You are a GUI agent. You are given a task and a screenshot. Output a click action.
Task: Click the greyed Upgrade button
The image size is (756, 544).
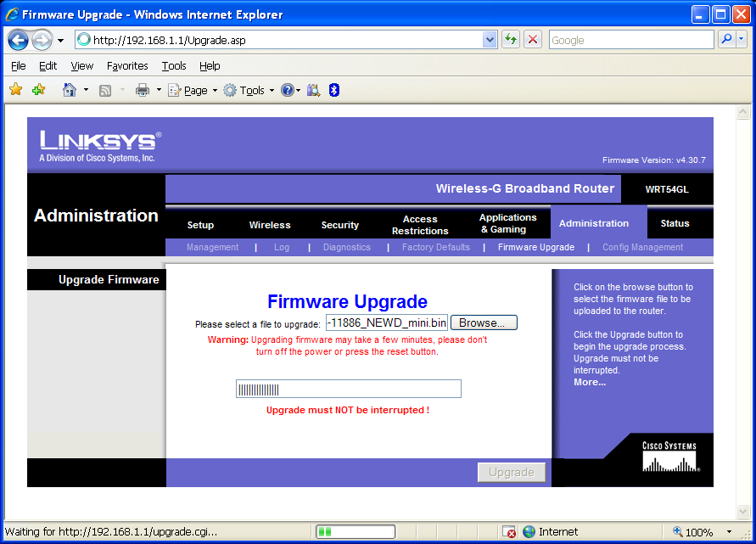[x=512, y=472]
